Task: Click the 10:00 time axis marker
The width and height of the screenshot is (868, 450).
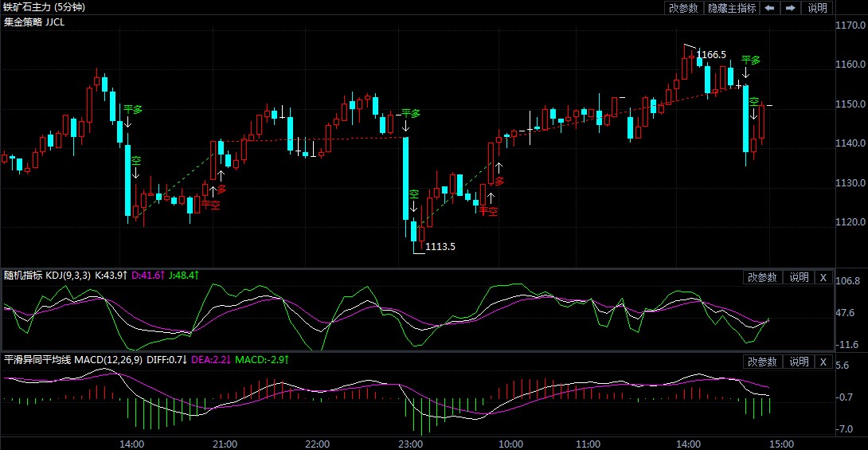Action: (x=510, y=444)
